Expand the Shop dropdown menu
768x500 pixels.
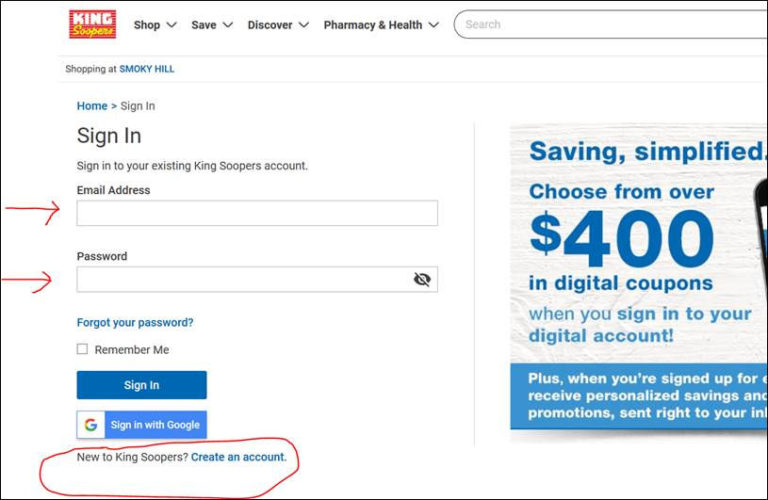(x=155, y=25)
